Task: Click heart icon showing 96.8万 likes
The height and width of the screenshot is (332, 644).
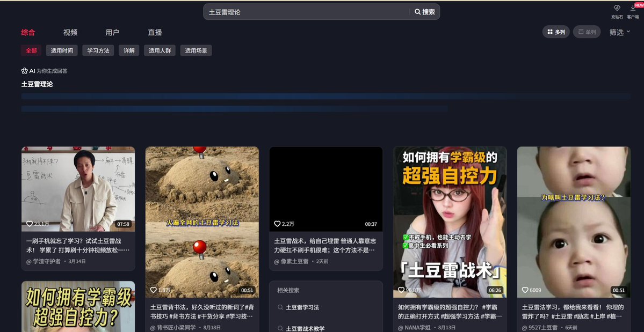Action: (x=401, y=290)
